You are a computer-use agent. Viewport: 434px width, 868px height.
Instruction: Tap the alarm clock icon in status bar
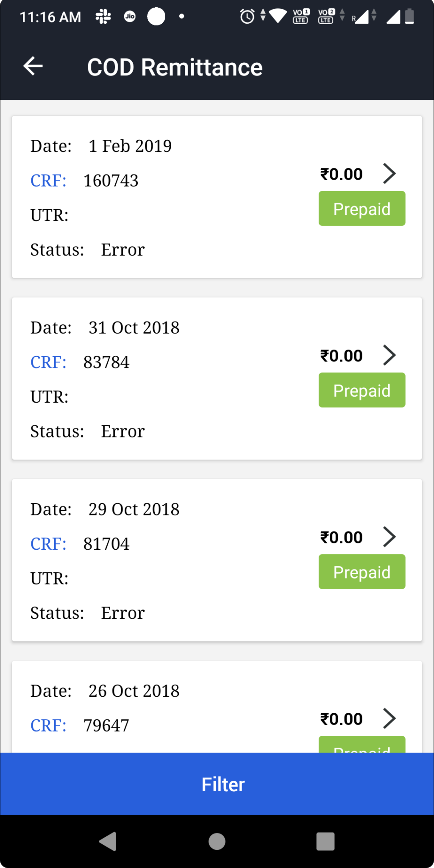point(246,17)
